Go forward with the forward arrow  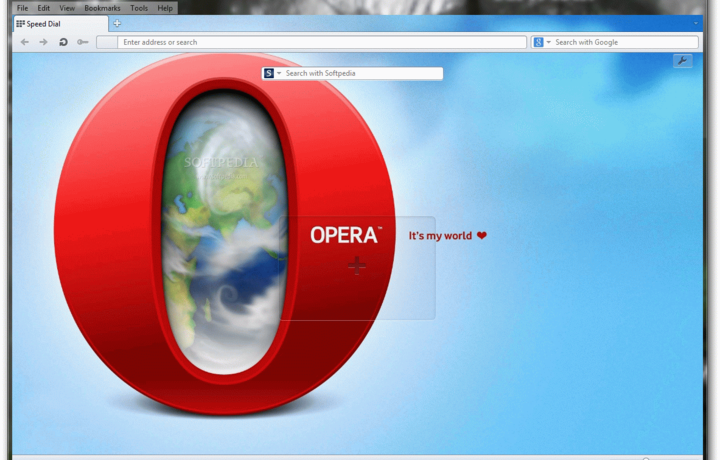[x=44, y=42]
